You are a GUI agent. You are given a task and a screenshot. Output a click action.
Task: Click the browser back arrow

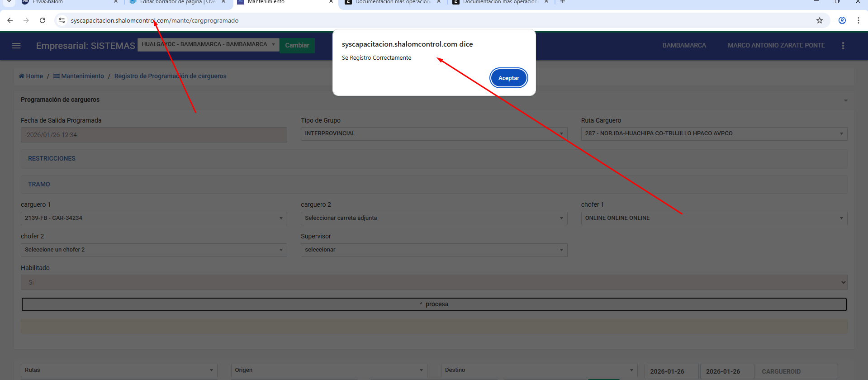point(10,20)
